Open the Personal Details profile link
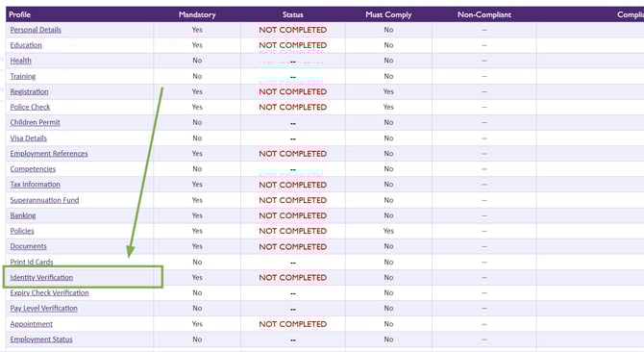The height and width of the screenshot is (352, 644). pos(36,30)
